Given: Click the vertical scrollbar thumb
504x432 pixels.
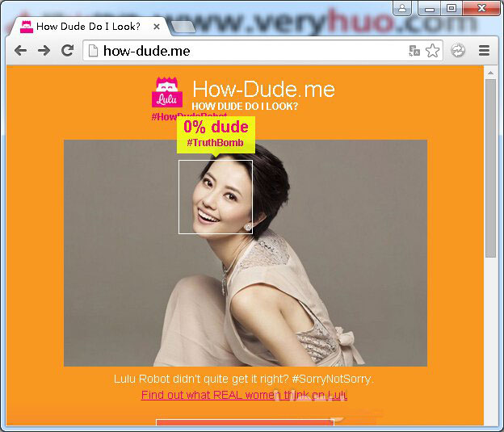Looking at the screenshot, I should point(490,168).
